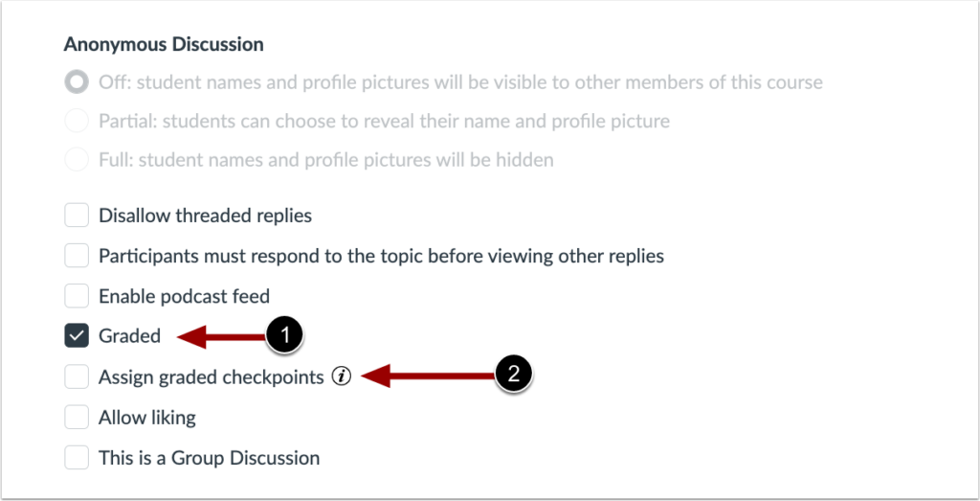Tick the Disallow threaded replies checkbox
Image resolution: width=980 pixels, height=501 pixels.
[x=77, y=216]
